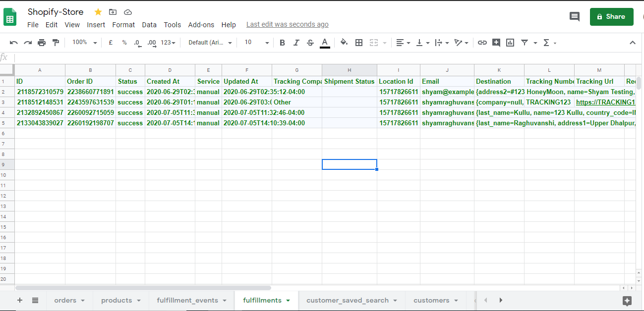Image resolution: width=644 pixels, height=311 pixels.
Task: Toggle italic formatting
Action: (296, 43)
